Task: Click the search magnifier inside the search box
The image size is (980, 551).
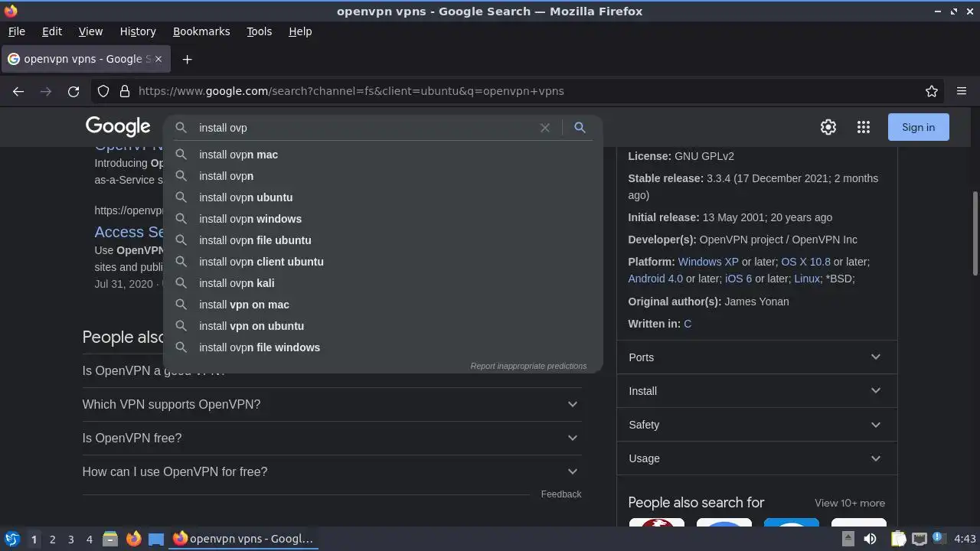Action: click(181, 128)
